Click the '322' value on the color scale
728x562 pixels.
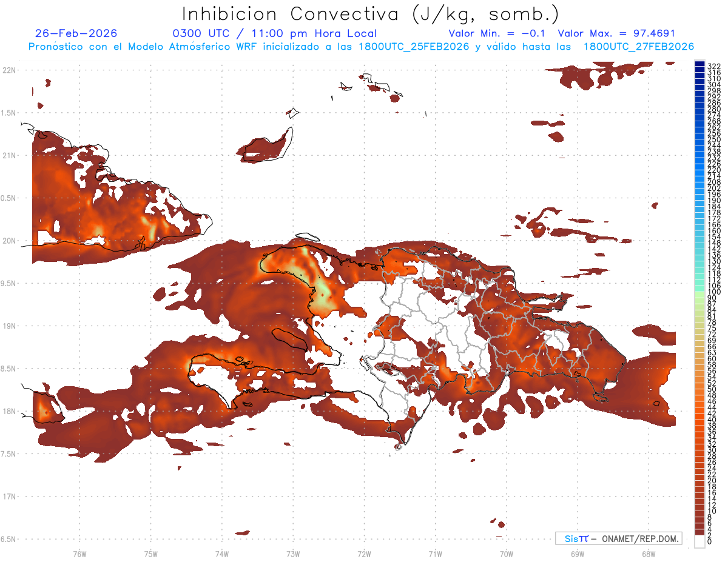pos(714,66)
